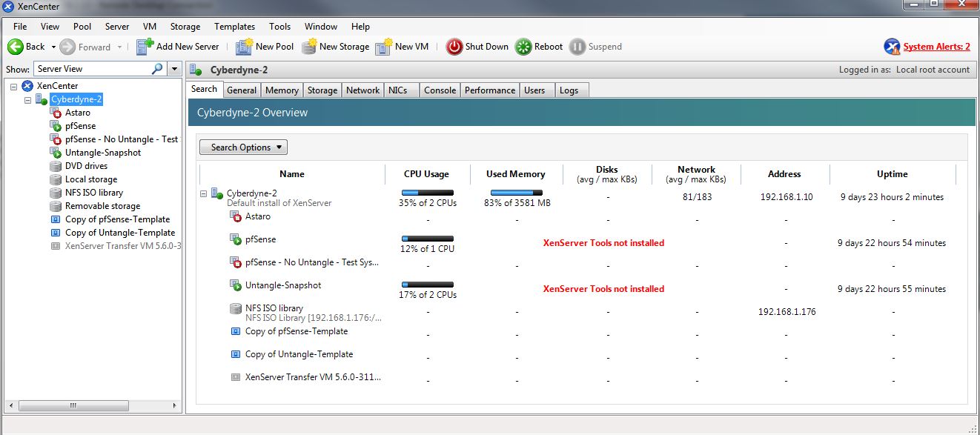Click Cyberdyne-2 used memory bar
Viewport: 980px width, 435px height.
(x=517, y=193)
